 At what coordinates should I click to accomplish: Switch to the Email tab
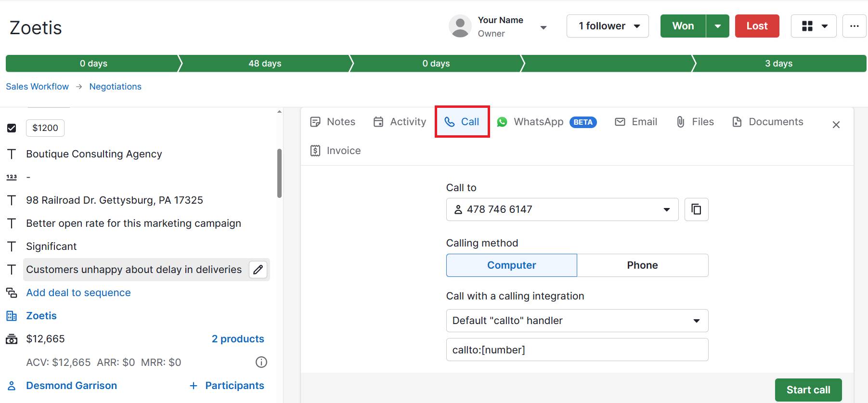pyautogui.click(x=636, y=122)
